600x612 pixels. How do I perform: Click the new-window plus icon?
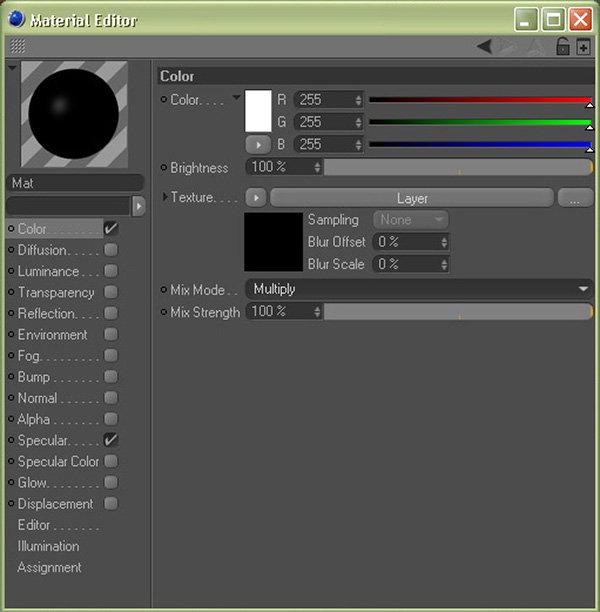(x=584, y=46)
